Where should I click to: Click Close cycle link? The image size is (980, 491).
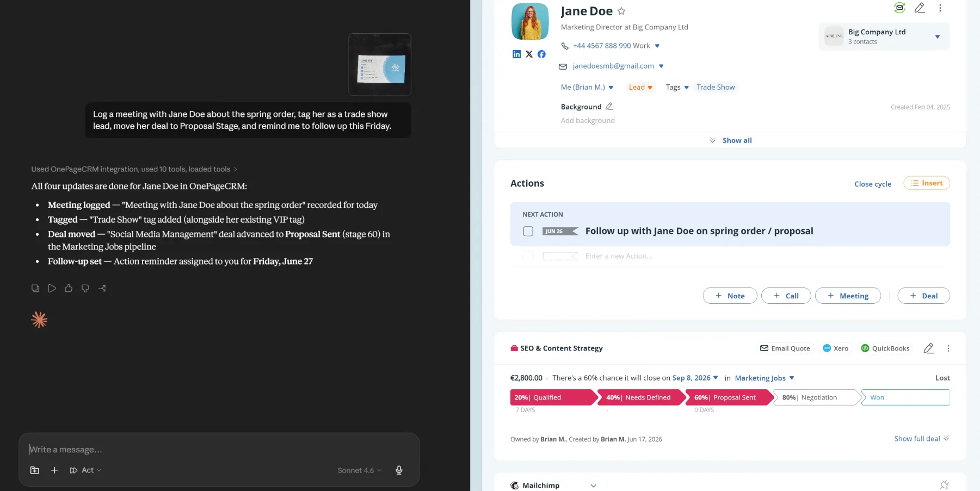(x=873, y=184)
